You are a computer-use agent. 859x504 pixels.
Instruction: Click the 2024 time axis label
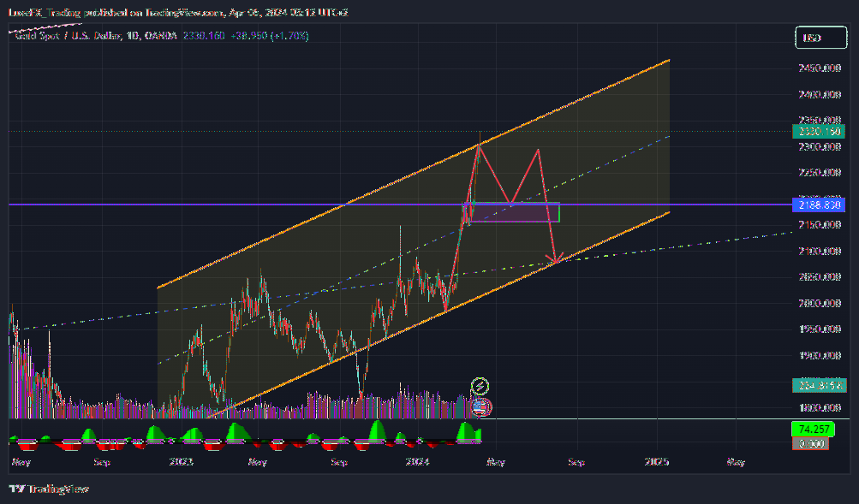417,462
